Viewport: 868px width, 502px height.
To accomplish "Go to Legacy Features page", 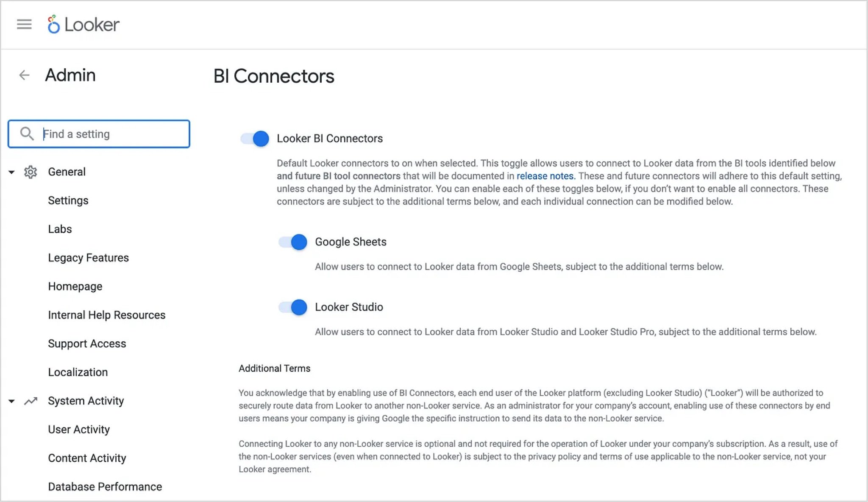I will pyautogui.click(x=88, y=258).
